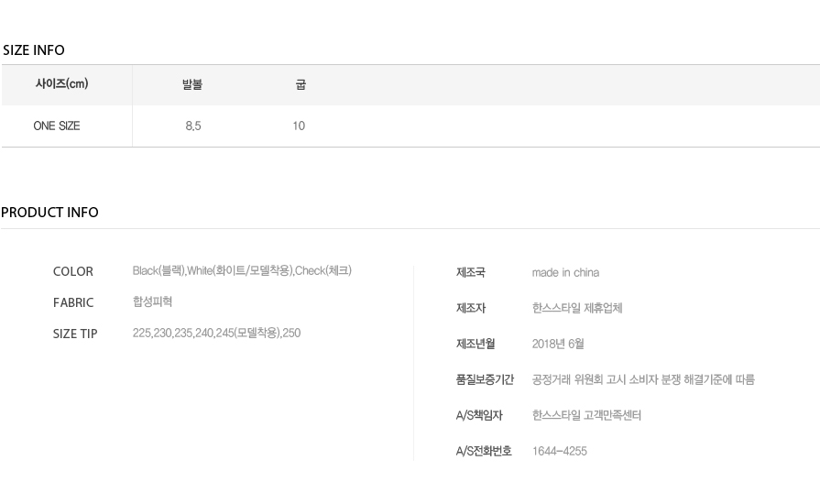
Task: Select the ONE SIZE row label
Action: point(57,126)
